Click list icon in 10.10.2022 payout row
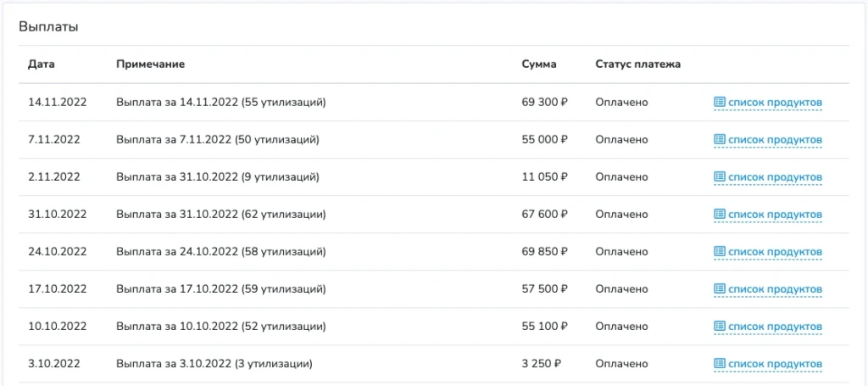The height and width of the screenshot is (386, 868). click(719, 326)
